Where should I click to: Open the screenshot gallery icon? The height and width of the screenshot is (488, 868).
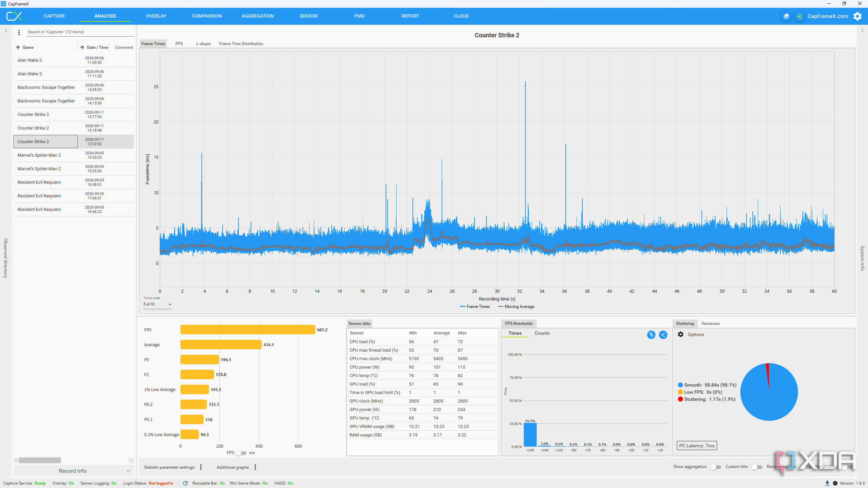pyautogui.click(x=786, y=16)
